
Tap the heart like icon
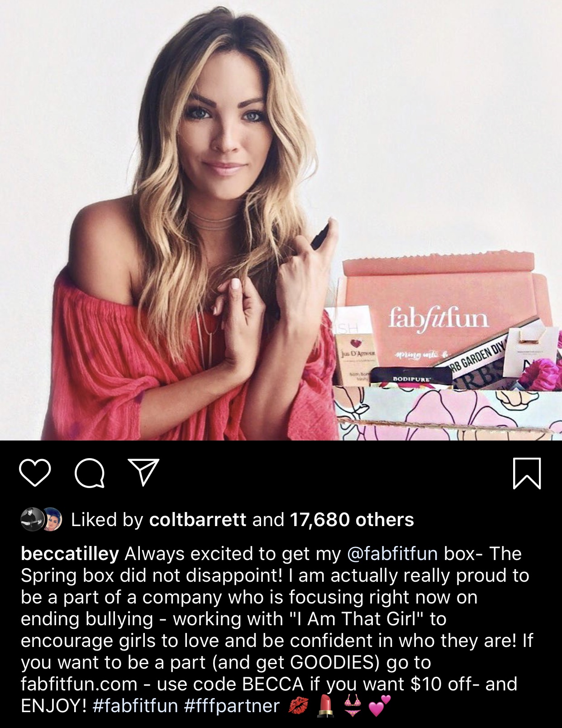[35, 473]
